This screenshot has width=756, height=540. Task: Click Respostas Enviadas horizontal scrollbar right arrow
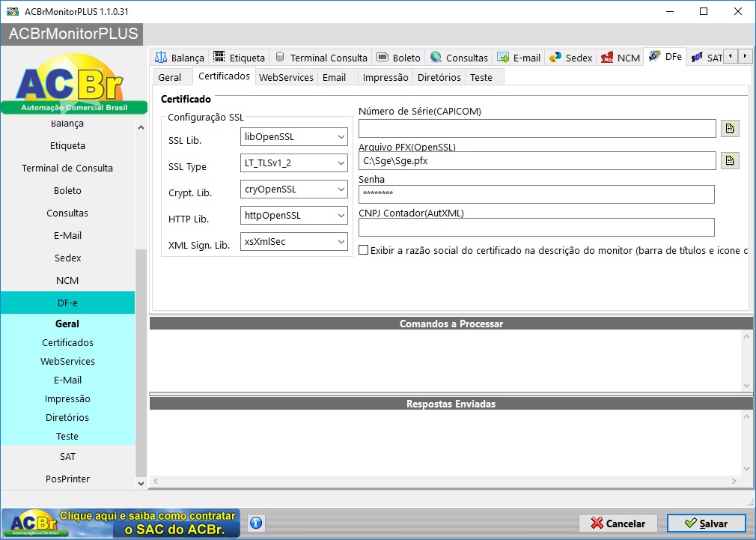[x=734, y=481]
